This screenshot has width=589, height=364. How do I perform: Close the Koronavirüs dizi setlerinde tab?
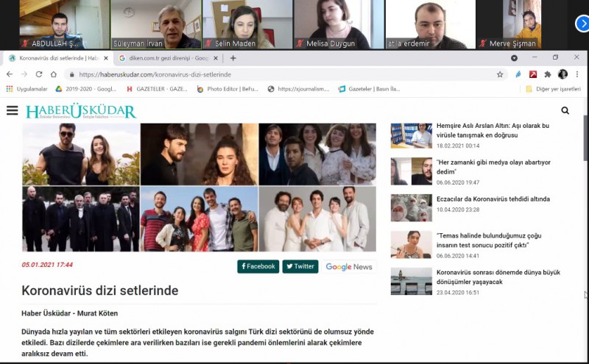click(x=106, y=58)
